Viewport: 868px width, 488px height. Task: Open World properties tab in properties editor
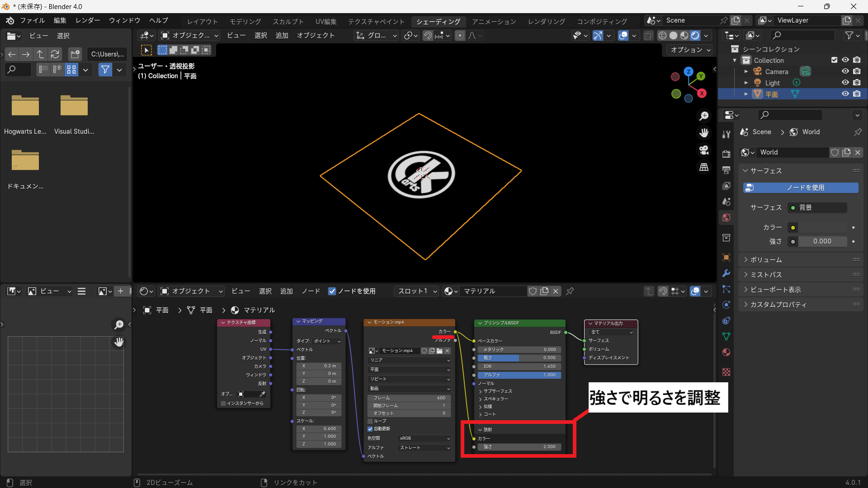coord(726,218)
